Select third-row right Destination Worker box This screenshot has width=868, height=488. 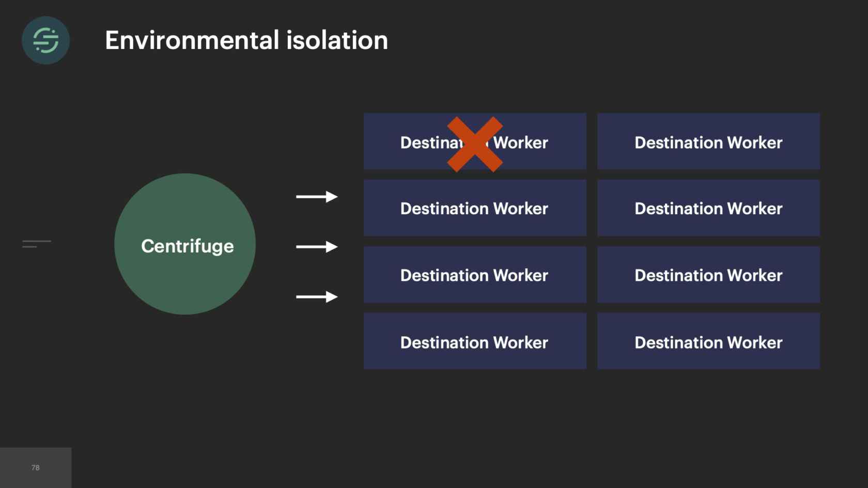[708, 275]
